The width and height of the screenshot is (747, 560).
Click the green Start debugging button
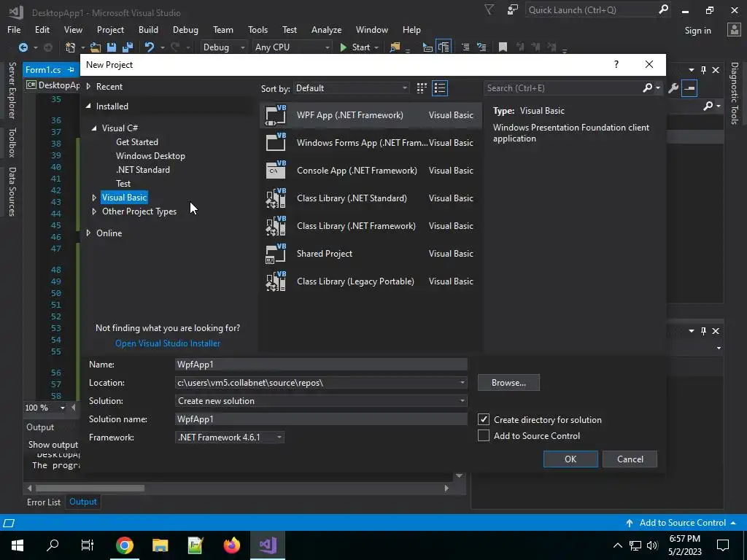355,47
